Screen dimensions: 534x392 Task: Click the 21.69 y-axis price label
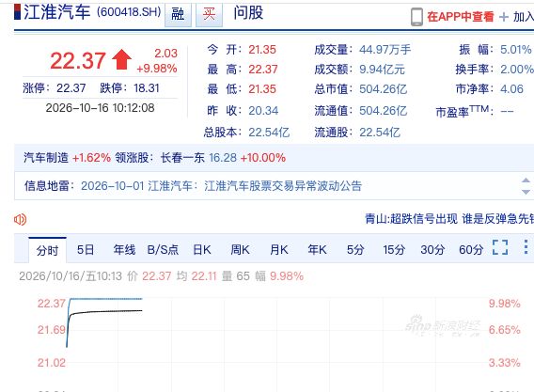click(52, 330)
